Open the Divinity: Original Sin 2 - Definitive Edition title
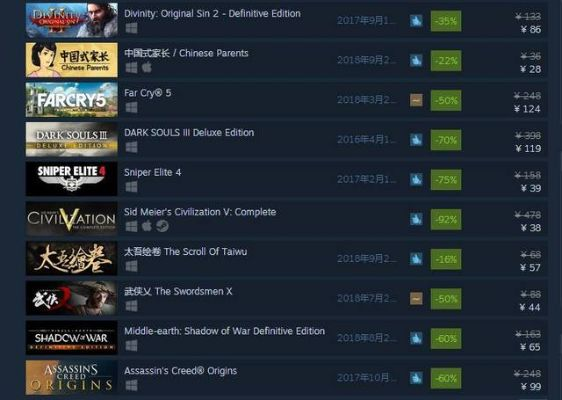This screenshot has width=562, height=400. 212,14
